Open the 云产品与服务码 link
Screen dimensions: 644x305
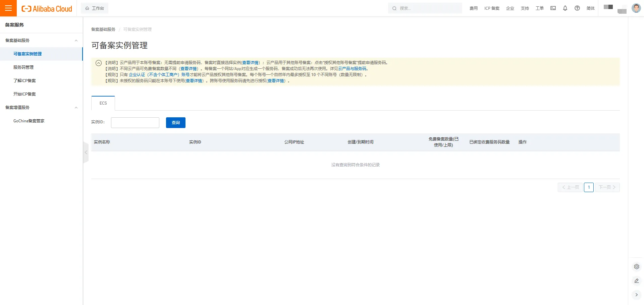pyautogui.click(x=352, y=69)
